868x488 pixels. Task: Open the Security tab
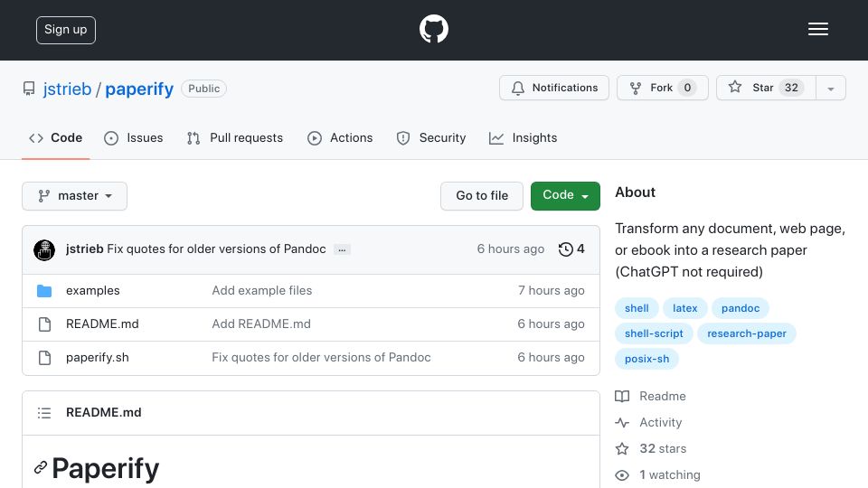coord(431,137)
